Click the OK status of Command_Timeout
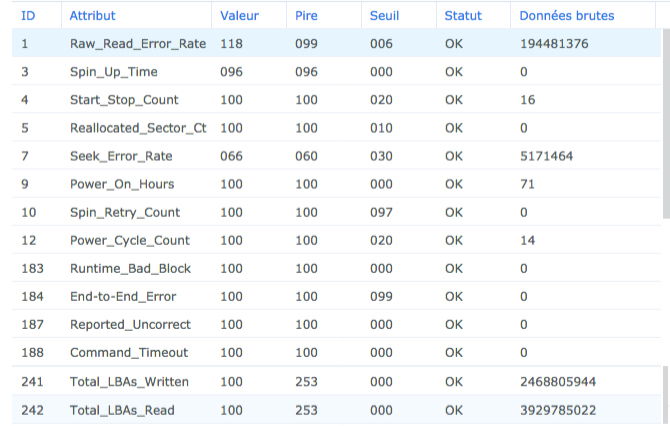Screen dimensions: 670x426 [x=454, y=353]
